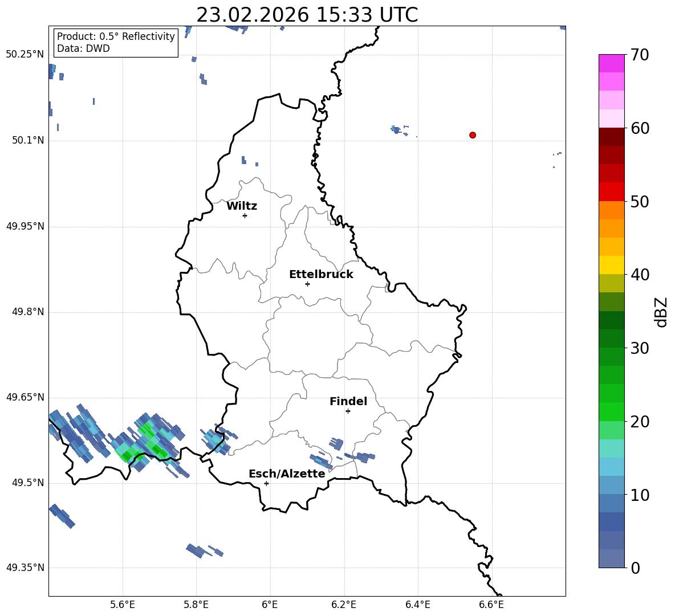Click the radar echo south of Findel
Image resolution: width=675 pixels, height=616 pixels.
point(336,443)
